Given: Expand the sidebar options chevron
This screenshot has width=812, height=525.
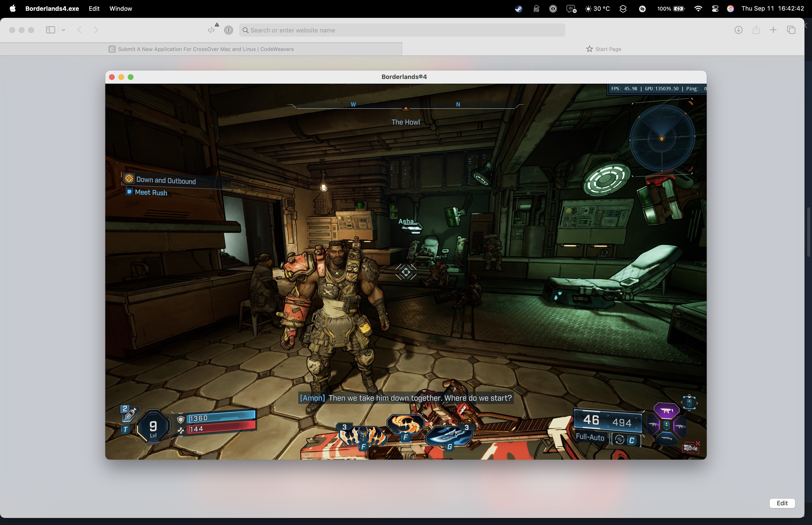Looking at the screenshot, I should (63, 30).
